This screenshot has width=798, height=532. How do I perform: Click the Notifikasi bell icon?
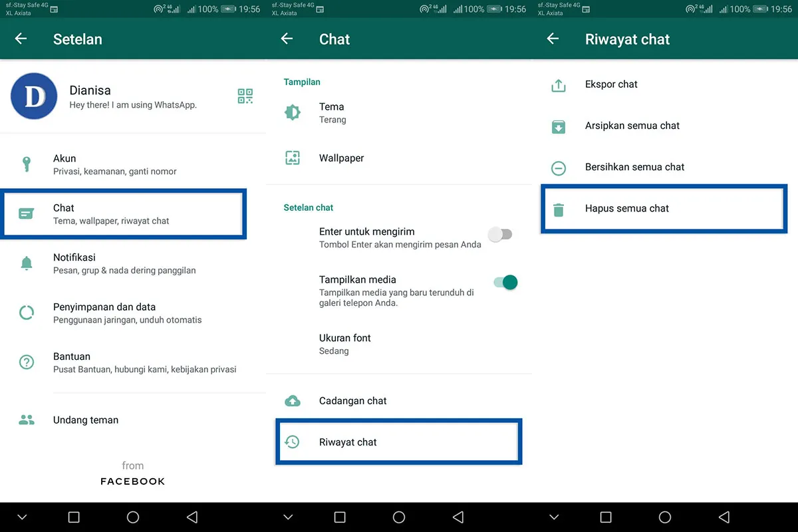tap(27, 263)
